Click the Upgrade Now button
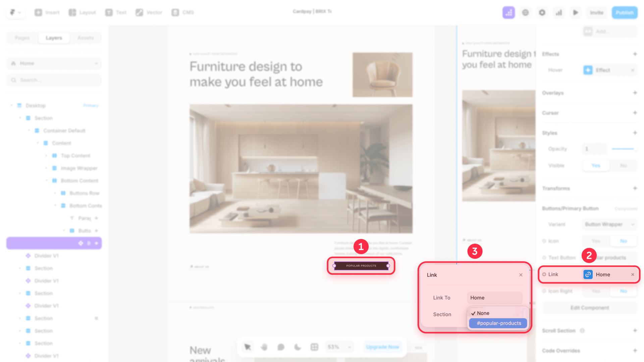The width and height of the screenshot is (644, 362). coord(383,347)
